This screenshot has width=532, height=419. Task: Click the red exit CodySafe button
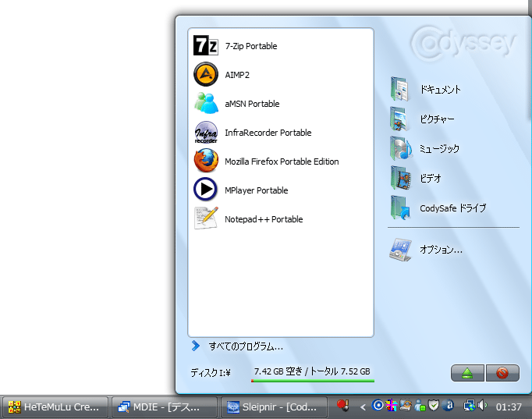tap(502, 373)
